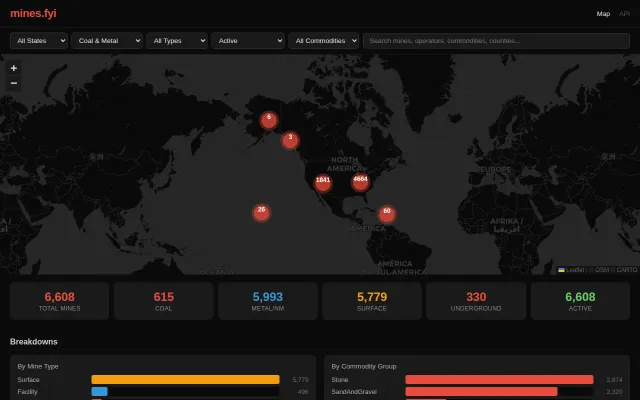Click the Breakdowns heading
The image size is (640, 400).
(33, 342)
